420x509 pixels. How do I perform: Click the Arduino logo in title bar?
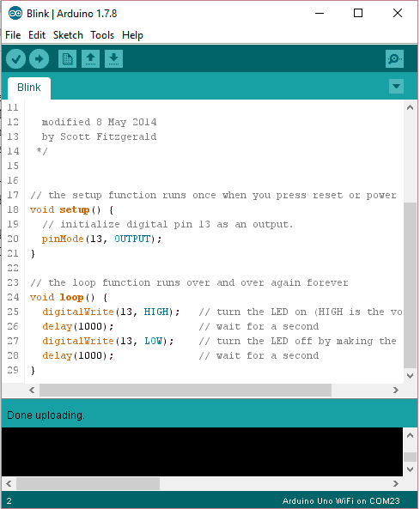point(15,14)
